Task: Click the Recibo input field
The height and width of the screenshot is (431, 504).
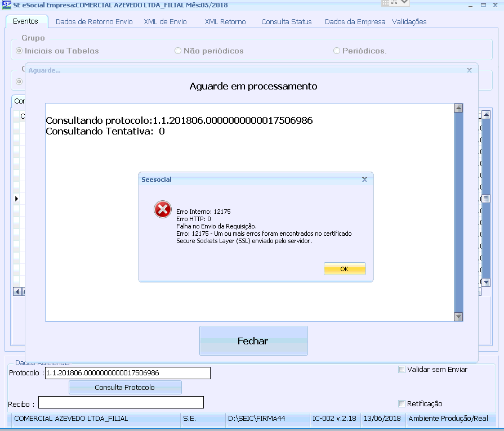Action: [121, 402]
